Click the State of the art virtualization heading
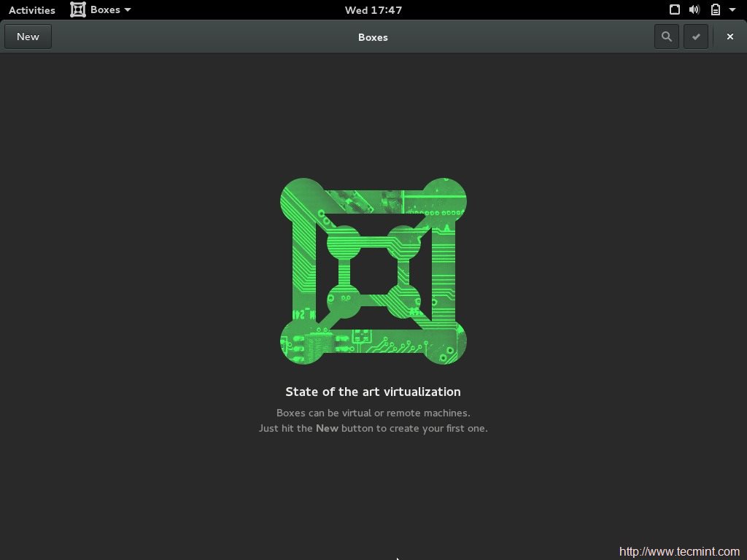The image size is (747, 560). click(x=373, y=392)
